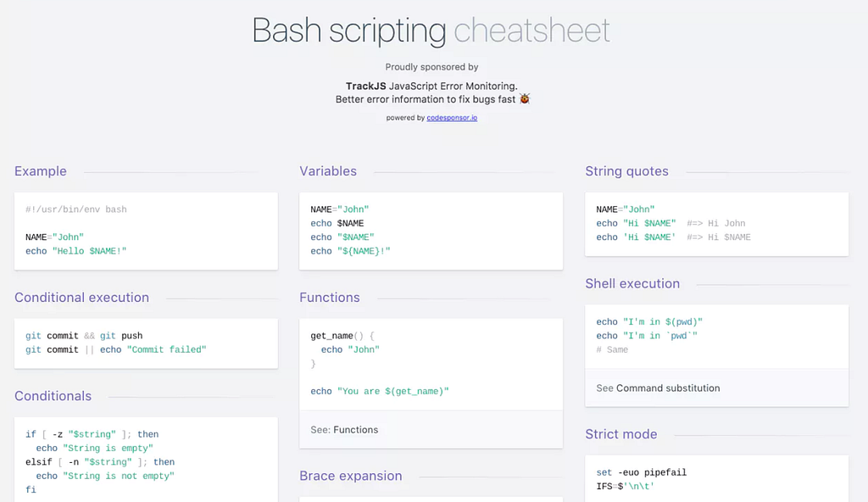Open the Functions reference link

point(356,430)
